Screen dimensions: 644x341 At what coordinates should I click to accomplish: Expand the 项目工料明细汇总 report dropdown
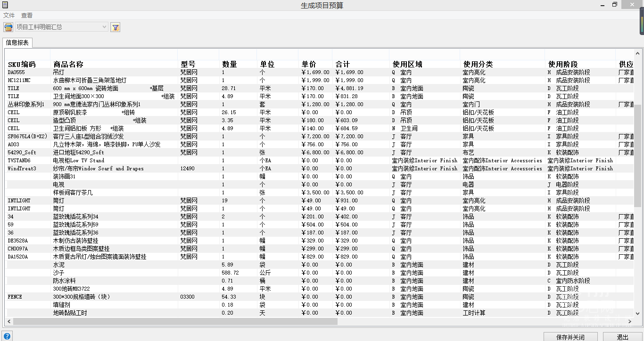(x=104, y=27)
